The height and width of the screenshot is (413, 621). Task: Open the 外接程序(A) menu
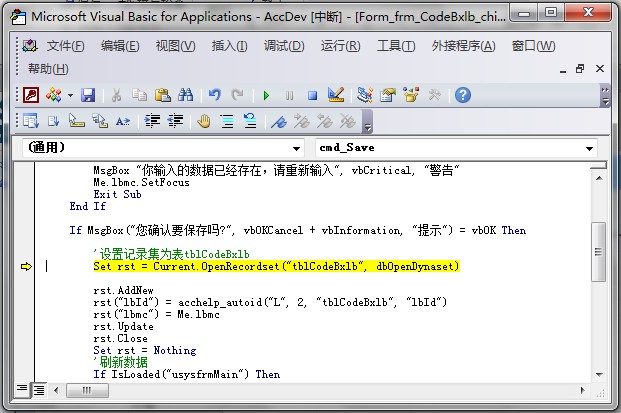463,46
